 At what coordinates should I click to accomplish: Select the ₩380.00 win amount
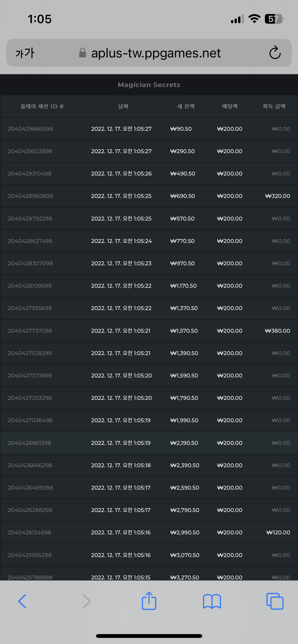(x=277, y=331)
